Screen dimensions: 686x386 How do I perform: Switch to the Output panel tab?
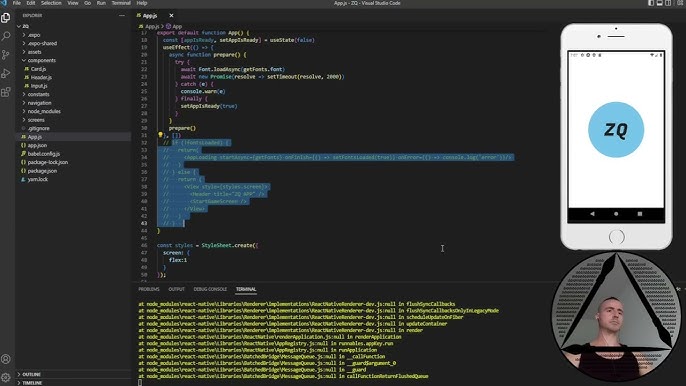pyautogui.click(x=177, y=289)
